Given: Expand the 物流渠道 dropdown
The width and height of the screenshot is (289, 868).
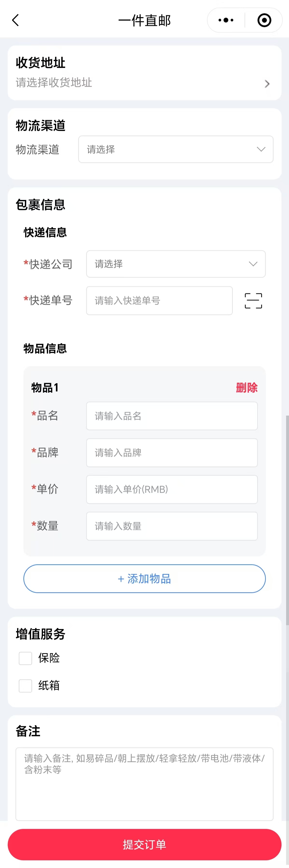Looking at the screenshot, I should point(175,149).
